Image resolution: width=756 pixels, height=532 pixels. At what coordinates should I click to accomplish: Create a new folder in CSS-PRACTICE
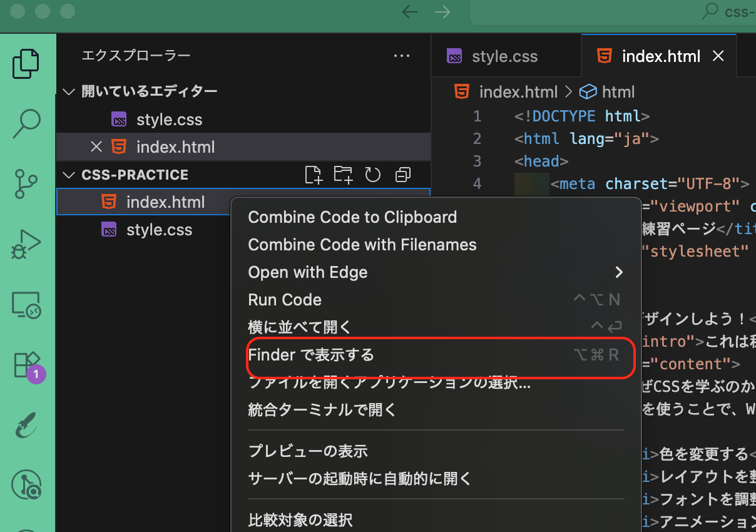coord(343,175)
